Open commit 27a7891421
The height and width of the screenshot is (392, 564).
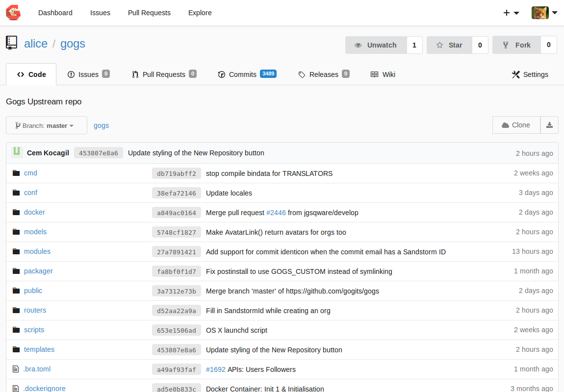pos(176,252)
